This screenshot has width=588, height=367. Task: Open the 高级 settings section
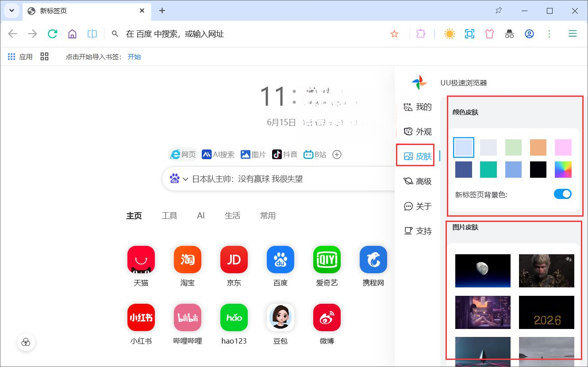pyautogui.click(x=418, y=181)
